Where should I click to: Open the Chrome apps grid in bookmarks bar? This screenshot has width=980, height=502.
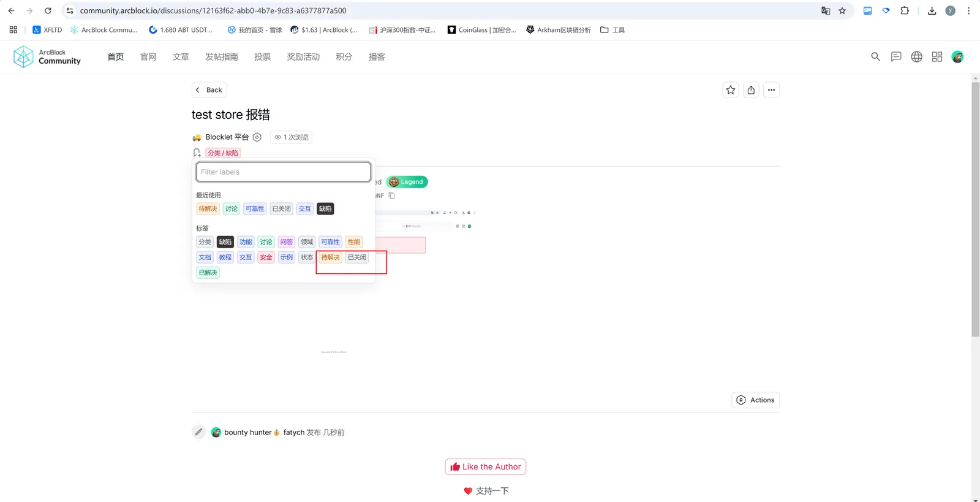point(13,29)
